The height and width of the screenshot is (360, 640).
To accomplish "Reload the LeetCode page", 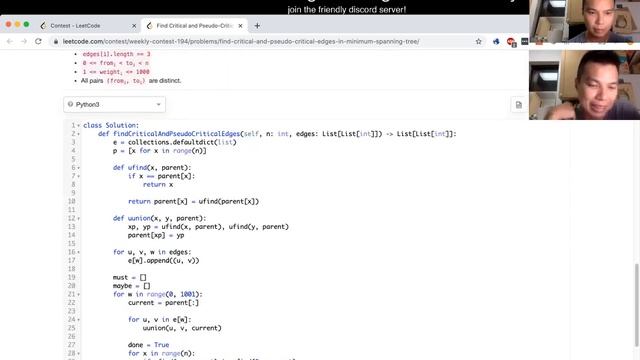I will click(x=38, y=41).
